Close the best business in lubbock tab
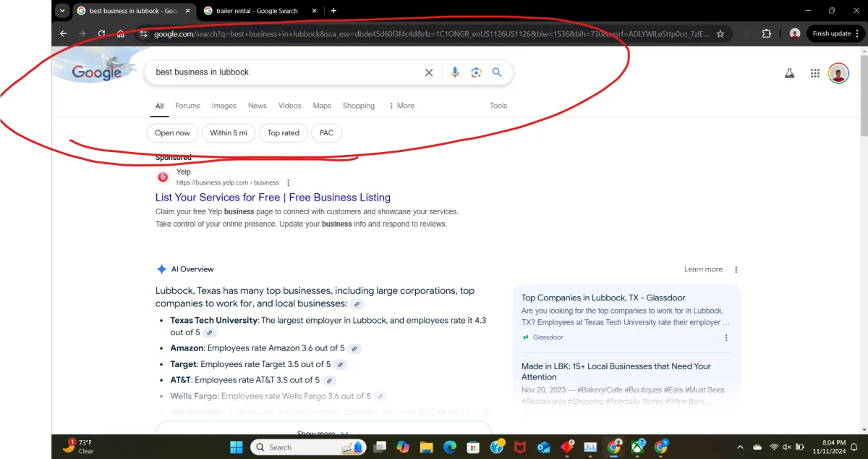The height and width of the screenshot is (459, 868). point(188,11)
